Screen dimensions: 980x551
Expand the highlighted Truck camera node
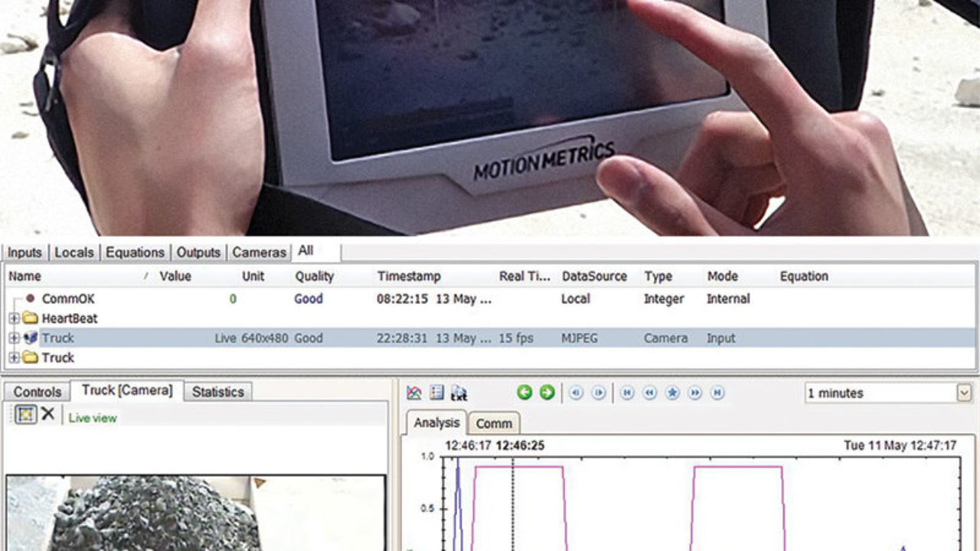coord(14,337)
